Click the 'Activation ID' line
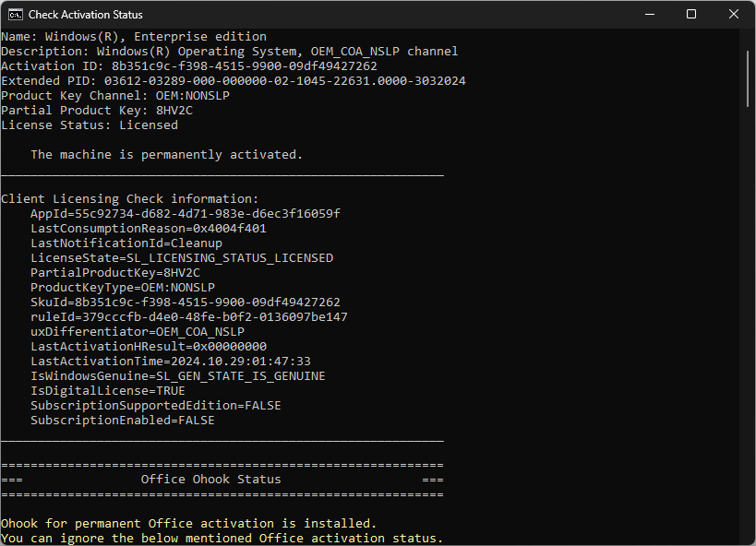 [189, 66]
